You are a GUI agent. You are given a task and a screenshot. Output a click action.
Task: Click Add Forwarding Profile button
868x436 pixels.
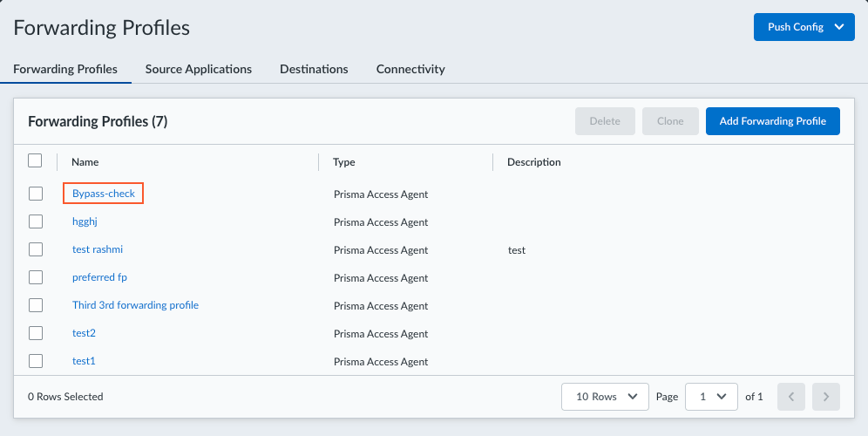click(772, 121)
